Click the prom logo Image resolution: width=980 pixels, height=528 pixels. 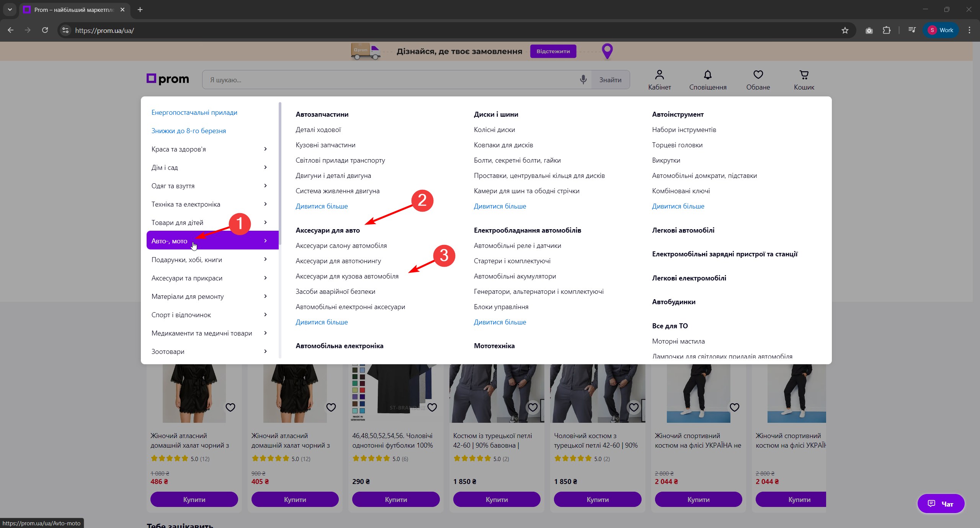point(168,79)
